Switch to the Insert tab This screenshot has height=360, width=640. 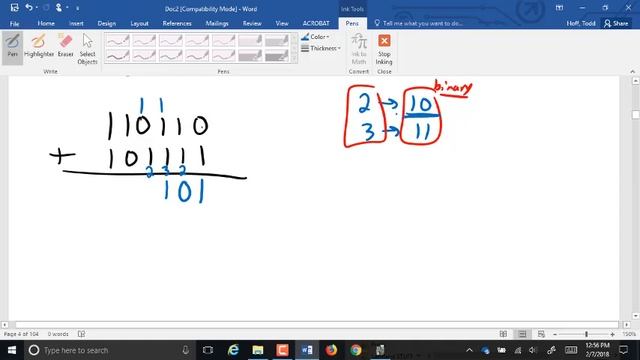pyautogui.click(x=76, y=23)
